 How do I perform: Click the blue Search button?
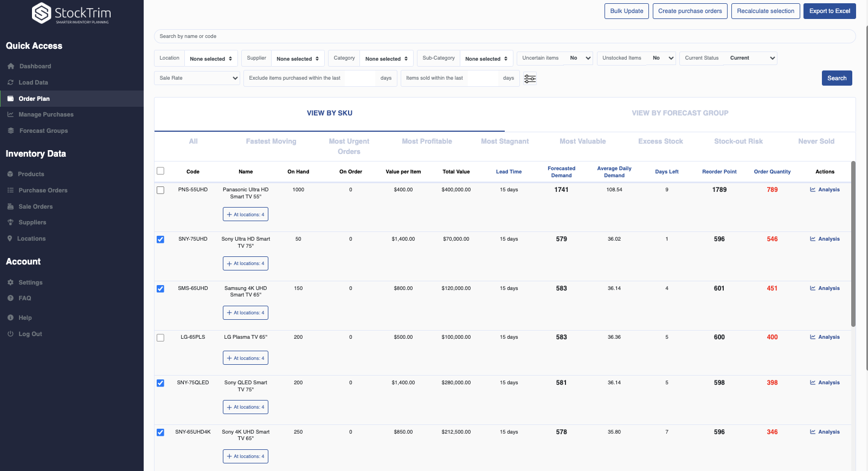[837, 78]
